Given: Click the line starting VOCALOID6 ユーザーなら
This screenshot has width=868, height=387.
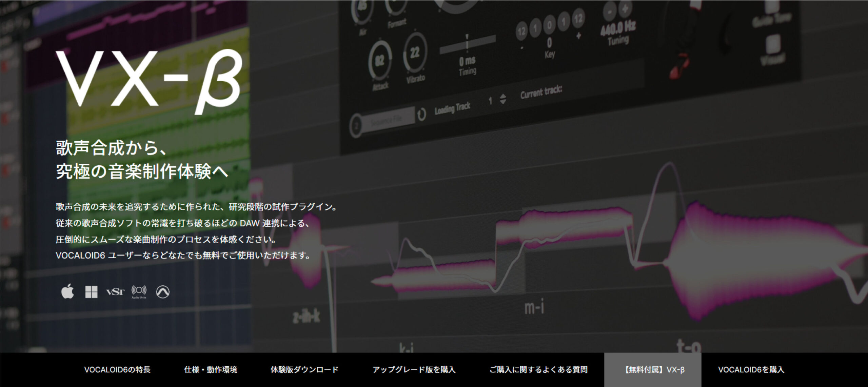Looking at the screenshot, I should point(183,256).
